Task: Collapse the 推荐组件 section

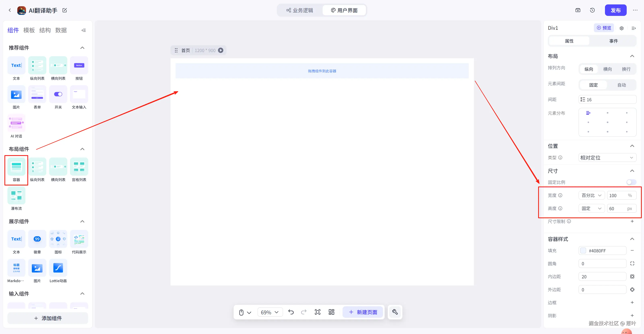Action: pos(82,48)
